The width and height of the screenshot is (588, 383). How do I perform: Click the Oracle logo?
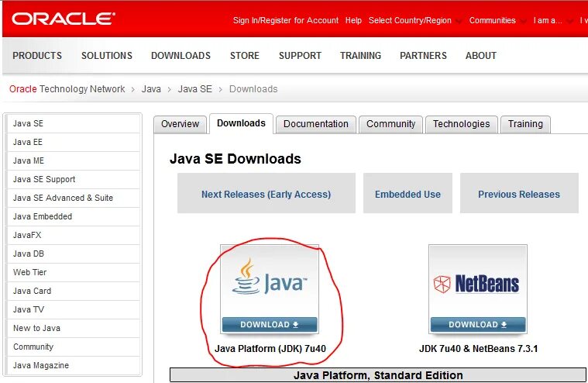(63, 19)
